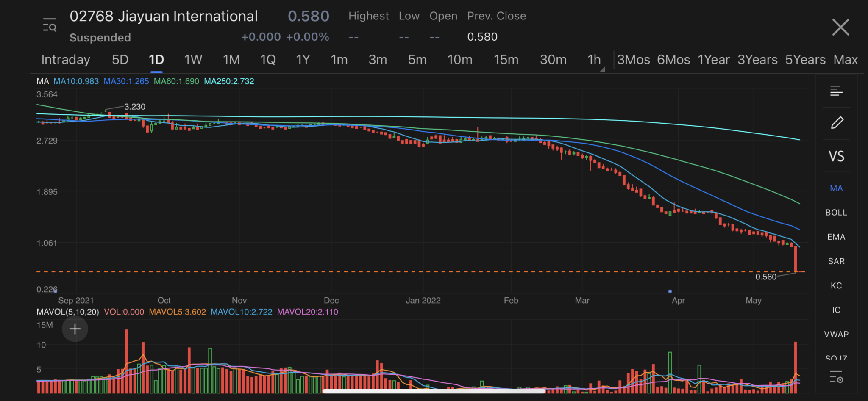Open indicator settings gear list icon

coord(836,376)
